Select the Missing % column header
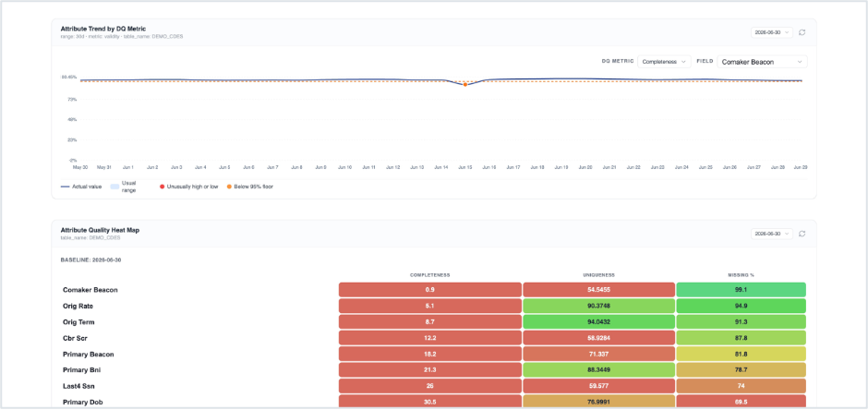The image size is (868, 410). [741, 275]
